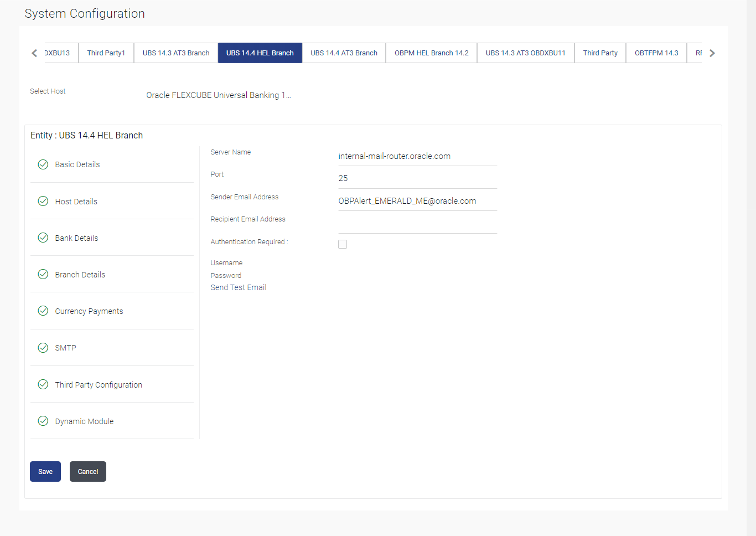Switch to OBPM HEL Branch 14.2 tab

tap(431, 53)
